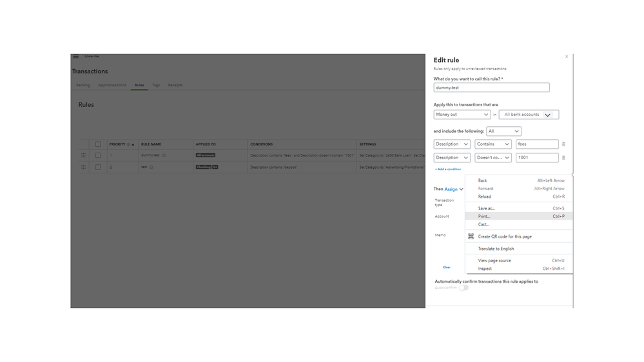Open the Doesn't contain operator dropdown
The width and height of the screenshot is (644, 362).
[493, 158]
